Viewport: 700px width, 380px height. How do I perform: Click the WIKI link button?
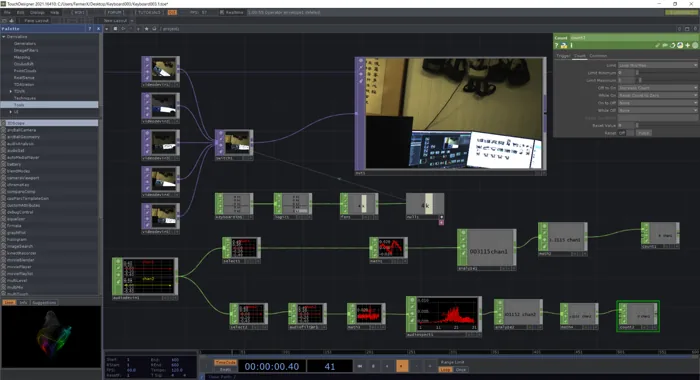pos(79,13)
